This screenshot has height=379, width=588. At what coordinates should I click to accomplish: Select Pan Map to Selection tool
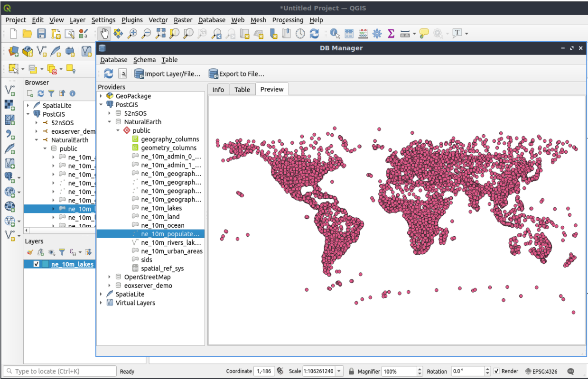coord(118,33)
